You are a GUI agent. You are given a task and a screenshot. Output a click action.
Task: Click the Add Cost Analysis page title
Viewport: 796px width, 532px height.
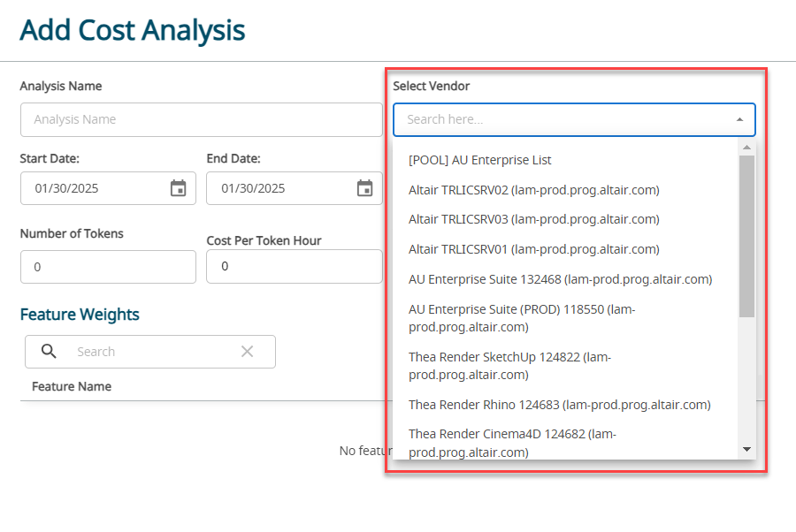coord(133,30)
